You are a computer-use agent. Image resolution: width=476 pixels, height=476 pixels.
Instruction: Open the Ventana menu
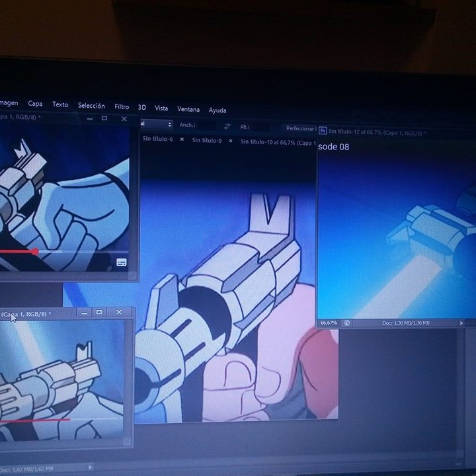pyautogui.click(x=188, y=109)
